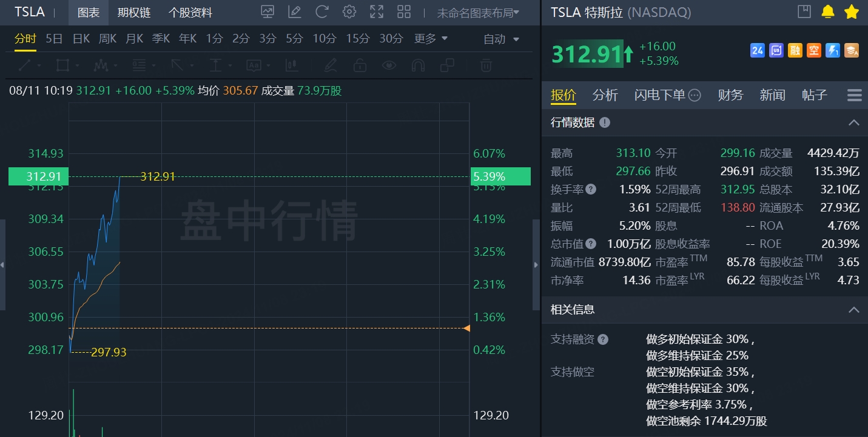
Task: Select the 周K timeframe
Action: coord(108,39)
